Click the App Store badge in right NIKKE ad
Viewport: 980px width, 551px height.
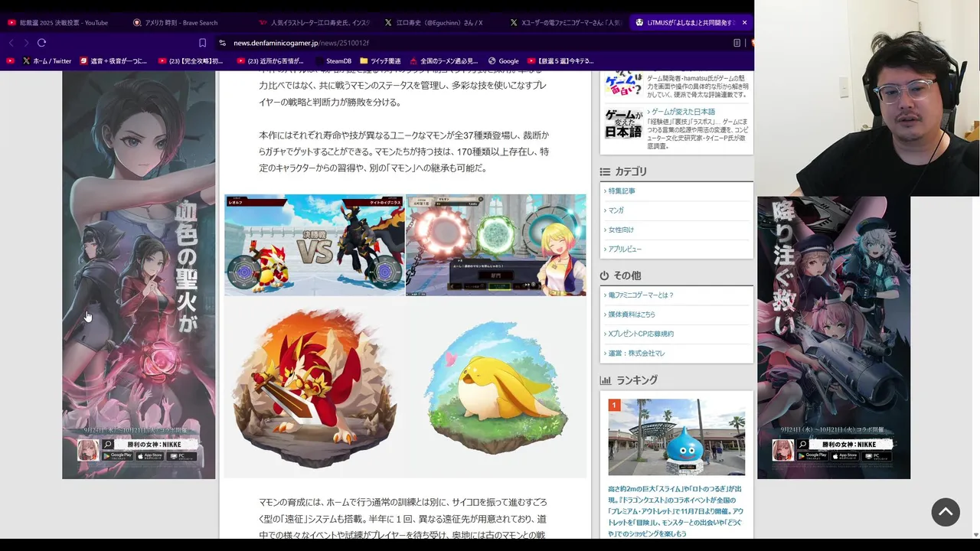tap(844, 455)
